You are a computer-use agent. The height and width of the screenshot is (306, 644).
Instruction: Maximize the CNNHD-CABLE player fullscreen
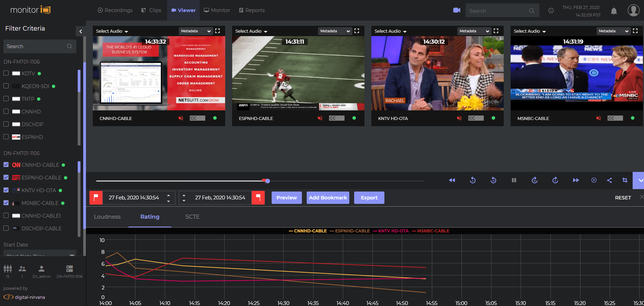click(x=217, y=31)
